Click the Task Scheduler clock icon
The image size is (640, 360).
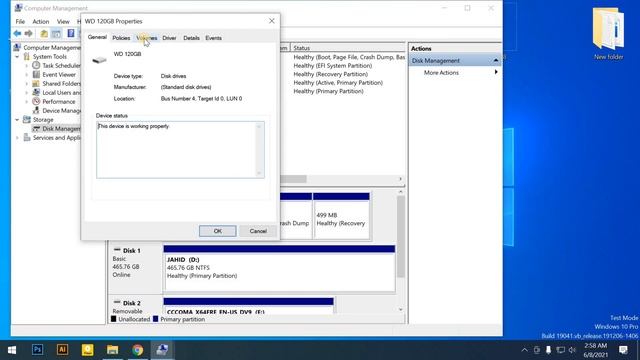click(x=36, y=65)
